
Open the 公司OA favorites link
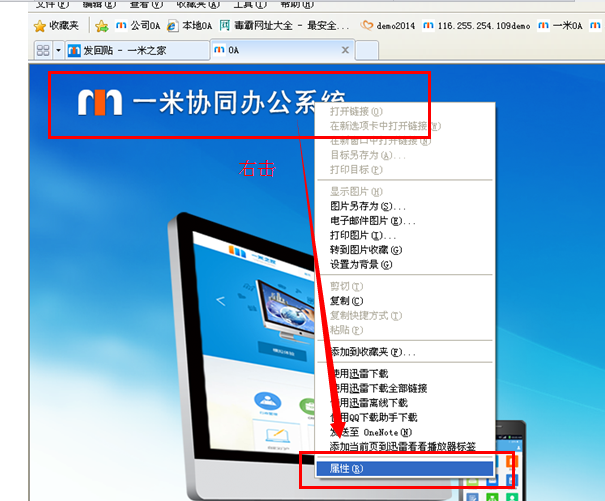(x=138, y=26)
